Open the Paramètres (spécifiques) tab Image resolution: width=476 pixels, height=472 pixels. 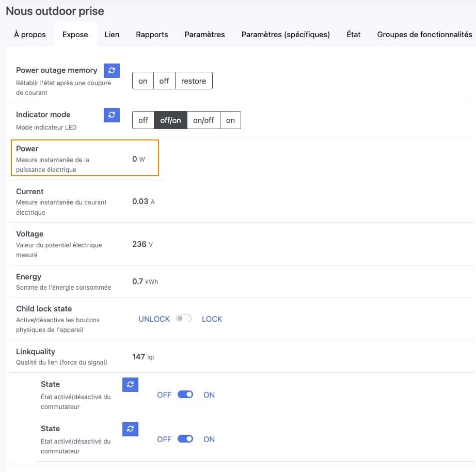(x=285, y=34)
